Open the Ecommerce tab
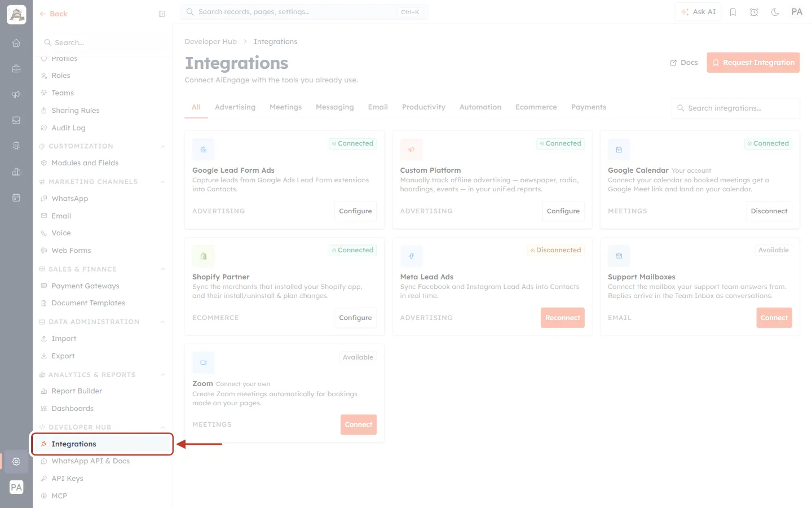Screen dimensions: 812x508 (536, 107)
